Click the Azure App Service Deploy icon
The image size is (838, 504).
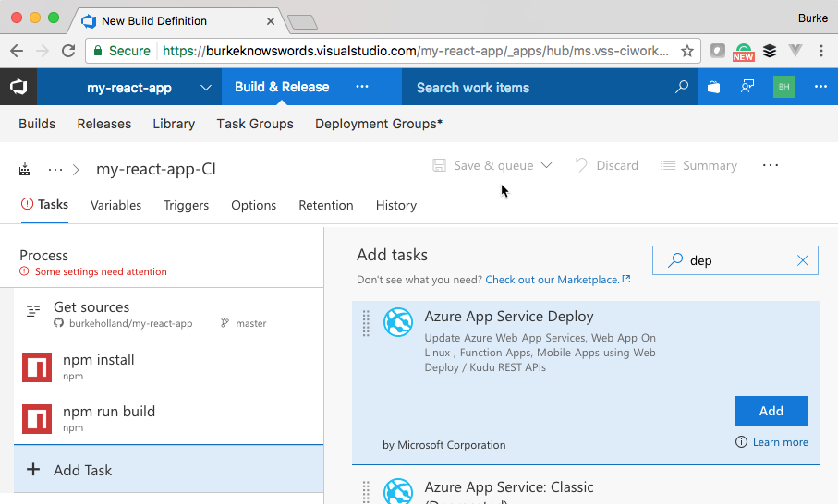point(398,321)
